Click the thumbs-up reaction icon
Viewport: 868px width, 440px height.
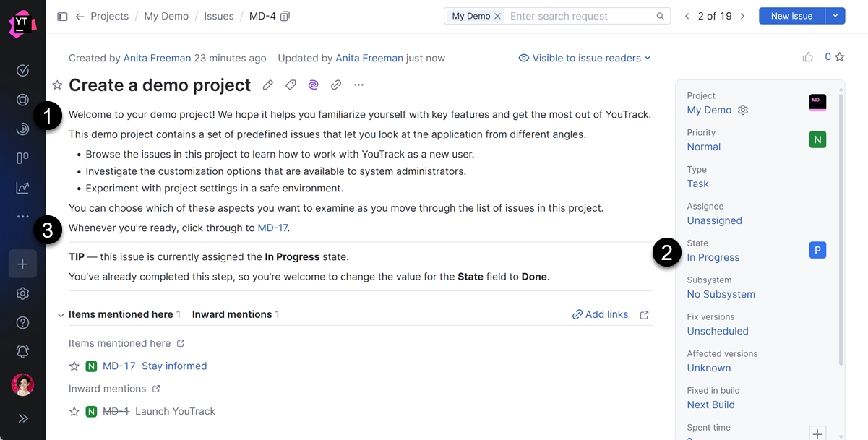coord(807,56)
